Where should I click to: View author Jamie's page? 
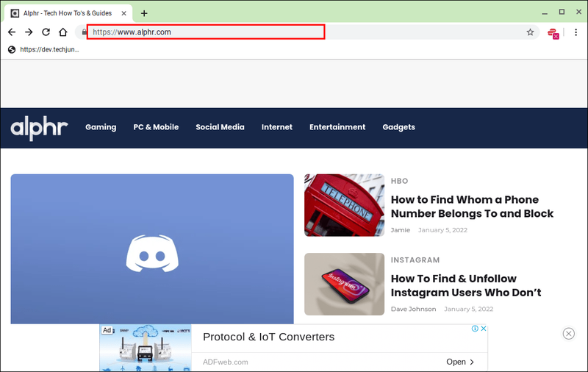401,230
